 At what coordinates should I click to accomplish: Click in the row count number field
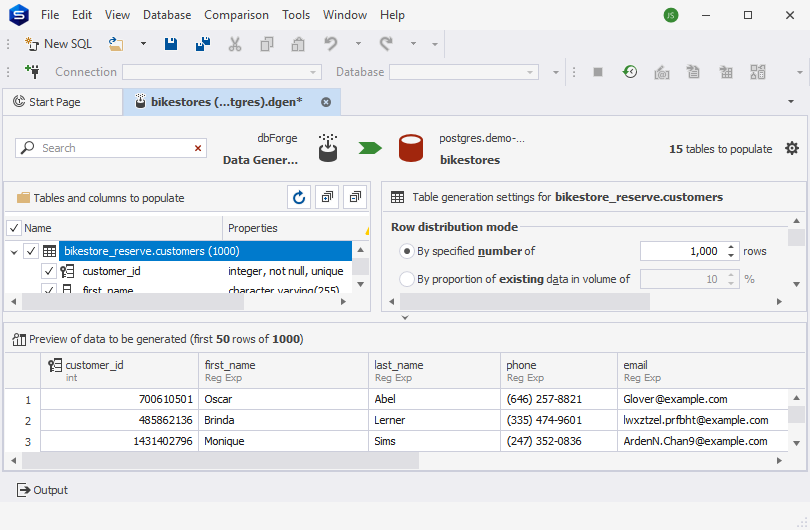click(x=680, y=251)
